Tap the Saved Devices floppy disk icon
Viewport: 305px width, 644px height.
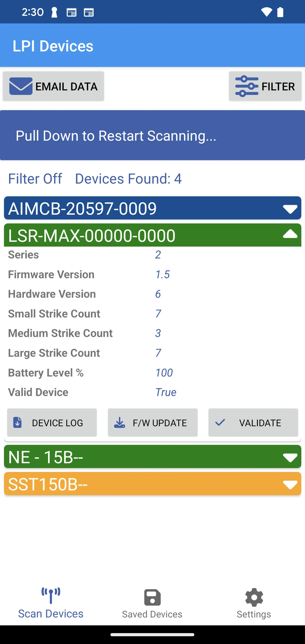click(x=152, y=597)
